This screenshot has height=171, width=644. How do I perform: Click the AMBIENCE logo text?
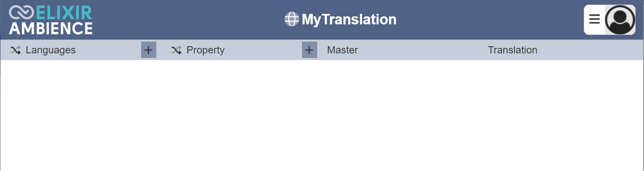(x=51, y=28)
